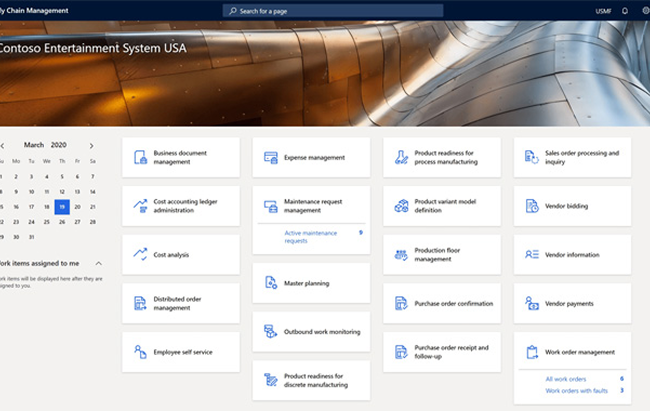The height and width of the screenshot is (411, 650).
Task: Click the 2020 year label
Action: pos(58,145)
